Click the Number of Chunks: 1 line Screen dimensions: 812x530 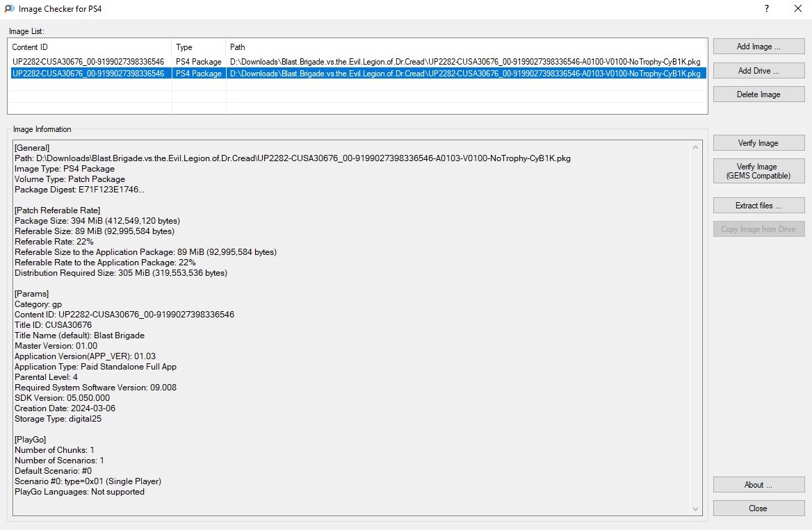(x=54, y=450)
